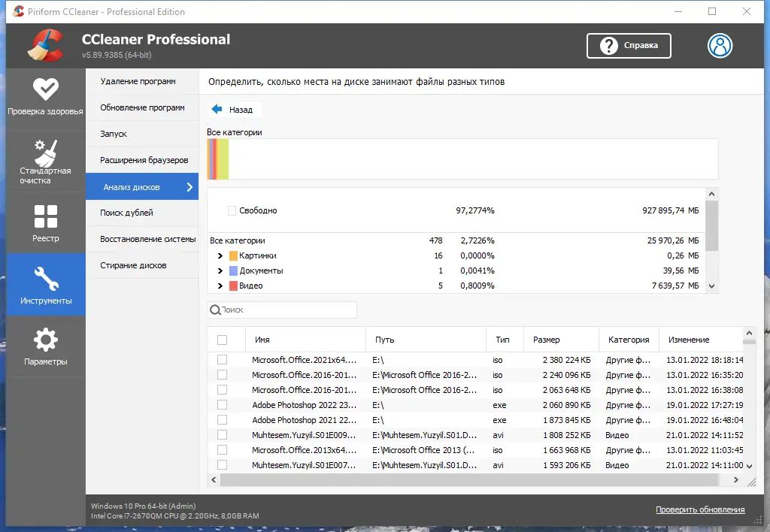Select the Анализ дисков section

tap(142, 186)
